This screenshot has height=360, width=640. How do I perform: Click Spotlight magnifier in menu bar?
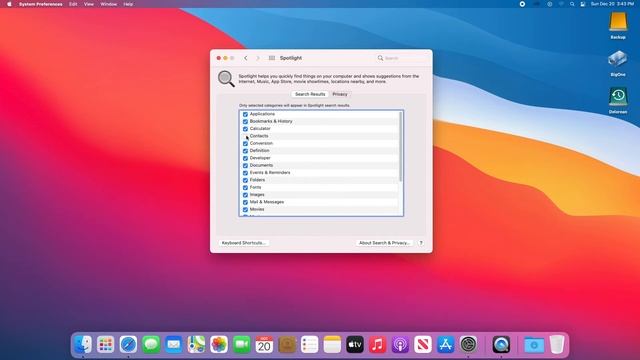[572, 4]
